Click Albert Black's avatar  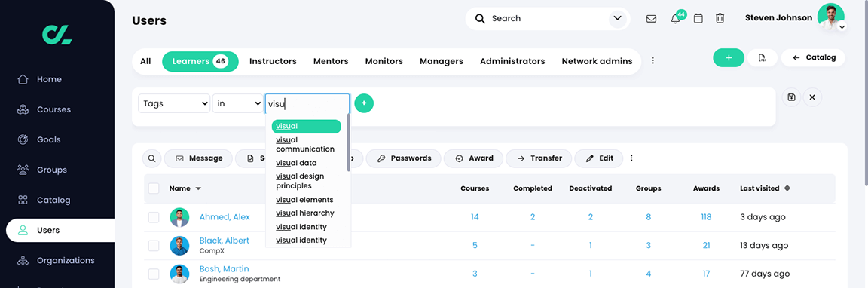pyautogui.click(x=179, y=245)
